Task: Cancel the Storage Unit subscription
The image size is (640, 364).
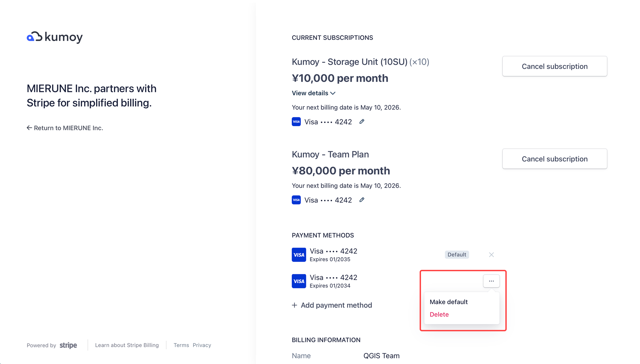Action: click(x=555, y=66)
